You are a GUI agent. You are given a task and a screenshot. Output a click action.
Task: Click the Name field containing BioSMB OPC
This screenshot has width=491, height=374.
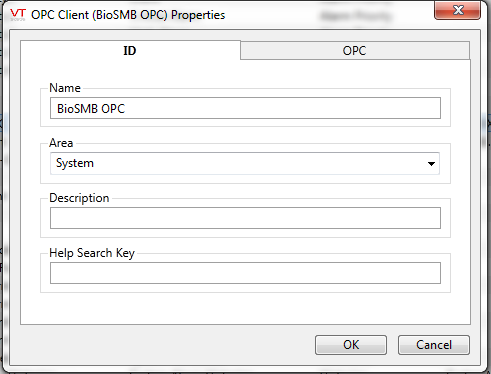tap(245, 108)
